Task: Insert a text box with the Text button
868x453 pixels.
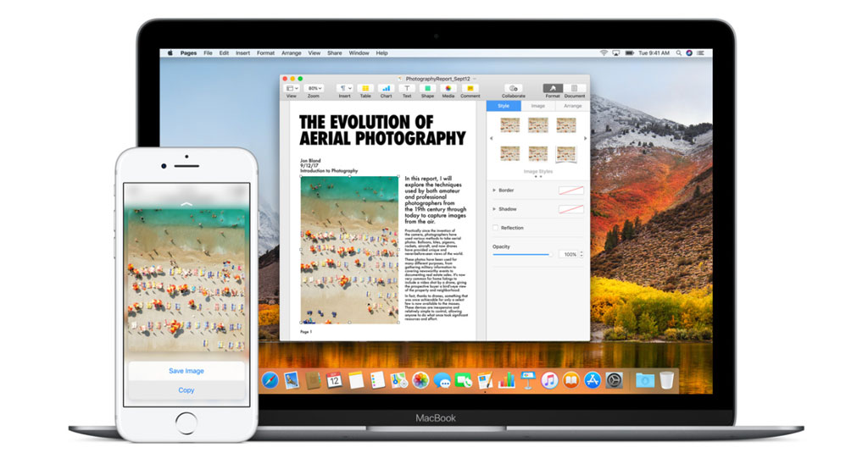Action: tap(407, 91)
